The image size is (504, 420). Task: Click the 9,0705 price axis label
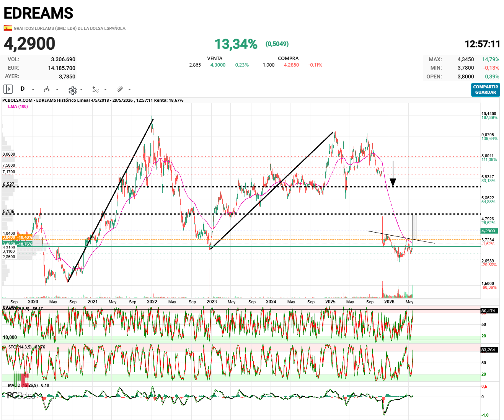click(488, 135)
